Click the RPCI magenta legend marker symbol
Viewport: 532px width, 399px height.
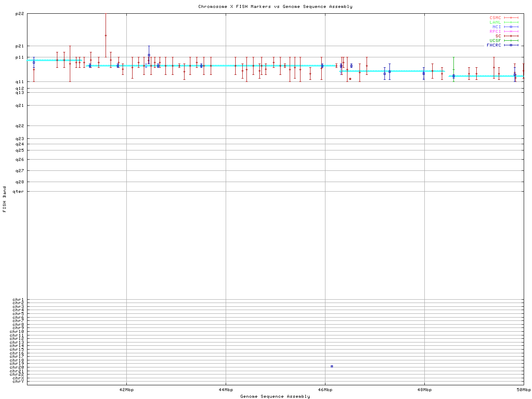click(x=511, y=31)
